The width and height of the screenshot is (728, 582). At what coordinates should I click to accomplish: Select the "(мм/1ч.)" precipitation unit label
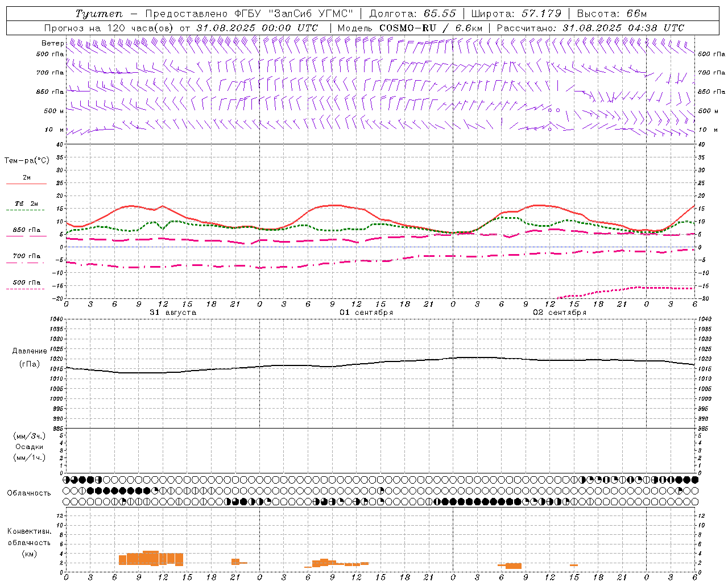[x=30, y=458]
